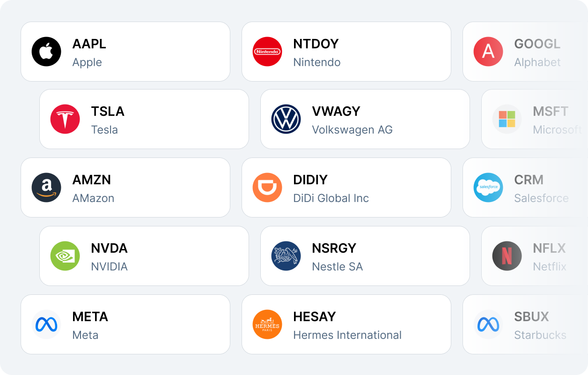Viewport: 588px width, 375px height.
Task: Open the META ticker label
Action: 90,317
